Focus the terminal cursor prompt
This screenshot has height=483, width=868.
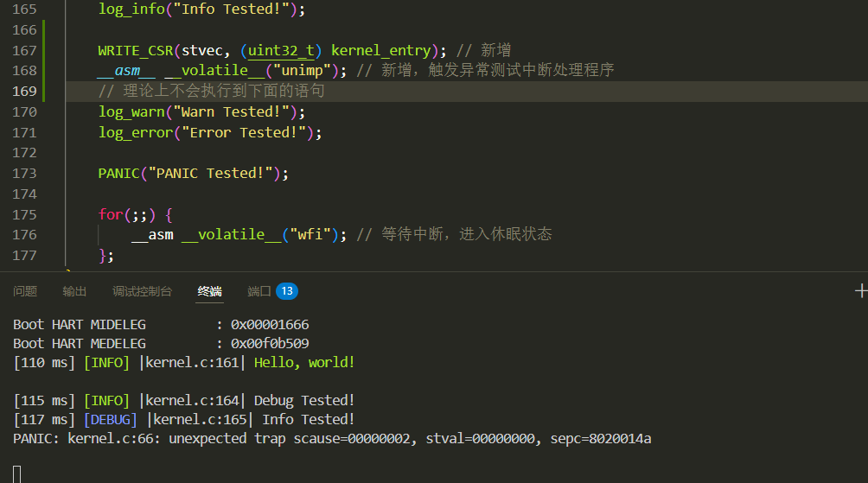click(16, 473)
